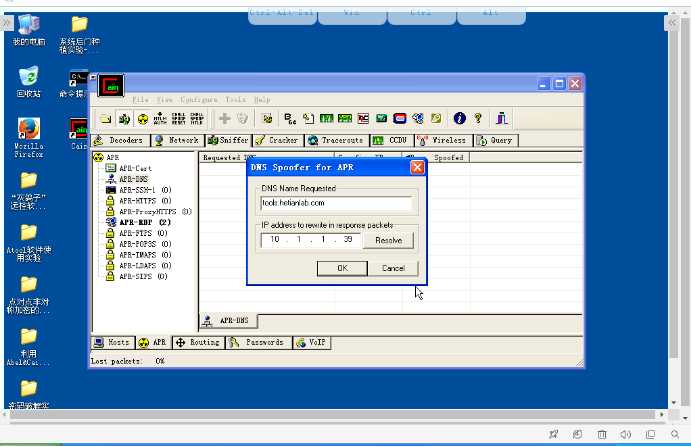
Task: Confirm the DNS Spoofer dialog with OK
Action: point(342,268)
